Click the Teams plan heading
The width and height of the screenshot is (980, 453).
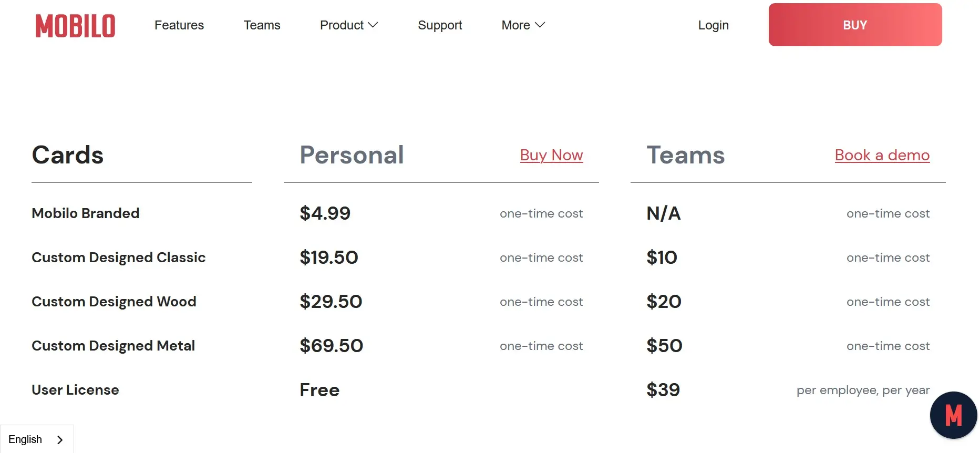685,155
